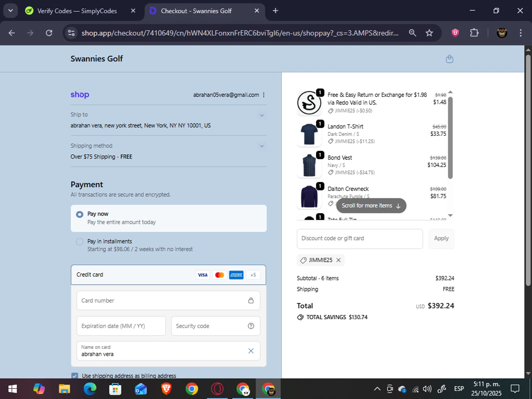
Task: Click scroll-up arrow in item list
Action: coord(450,92)
